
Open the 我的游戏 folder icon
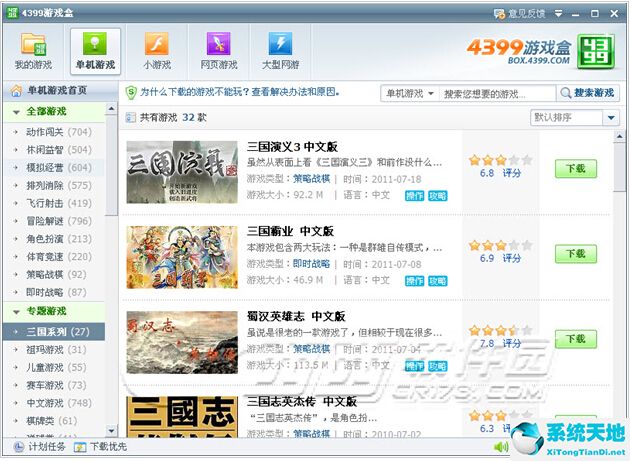(x=33, y=44)
